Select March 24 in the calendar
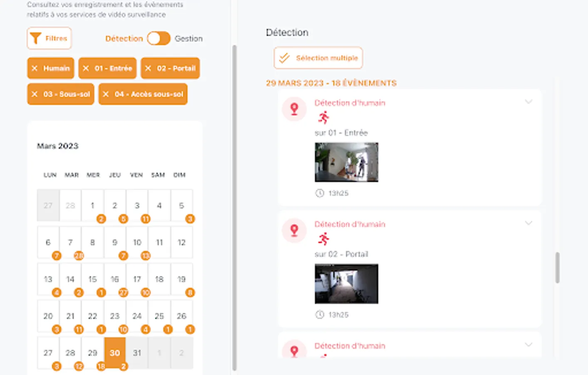This screenshot has height=375, width=588. (137, 316)
